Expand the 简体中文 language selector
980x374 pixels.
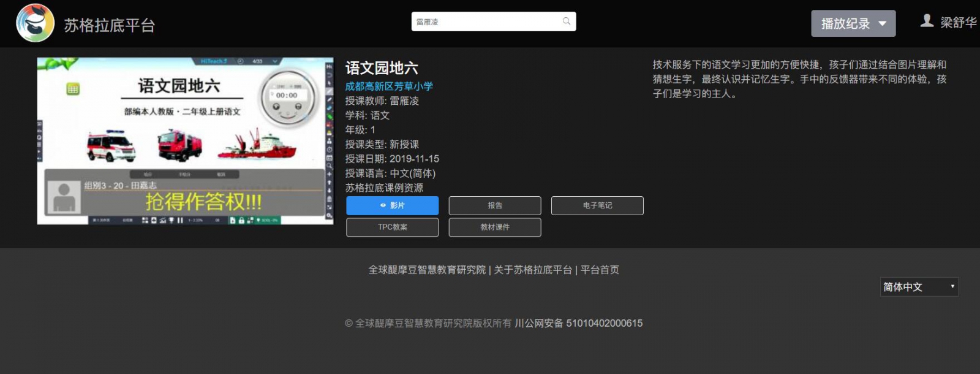[x=919, y=287]
